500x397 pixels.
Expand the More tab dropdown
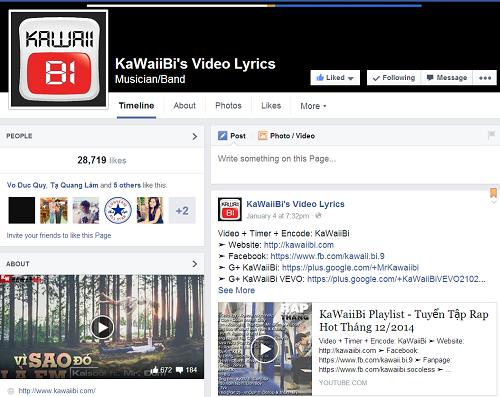313,106
